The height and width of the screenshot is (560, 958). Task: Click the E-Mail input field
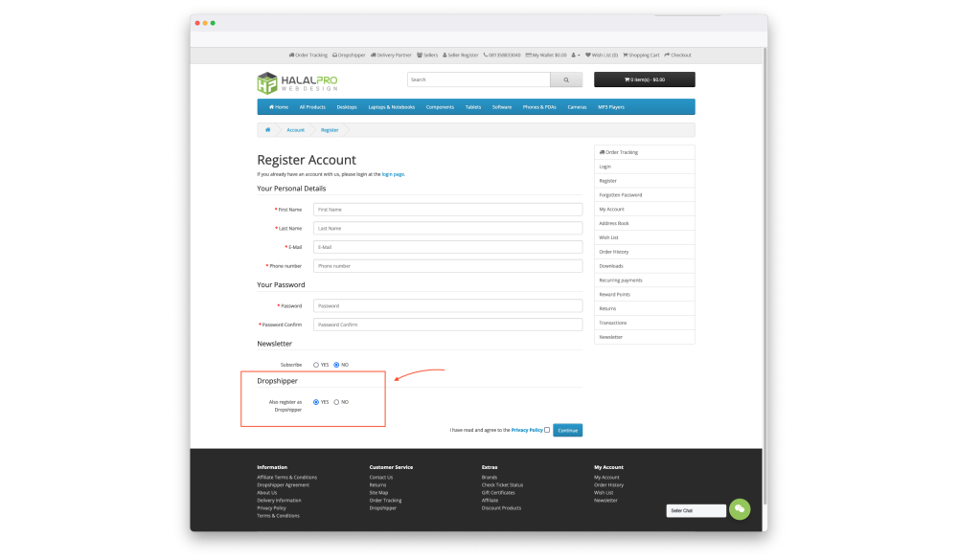pos(447,247)
